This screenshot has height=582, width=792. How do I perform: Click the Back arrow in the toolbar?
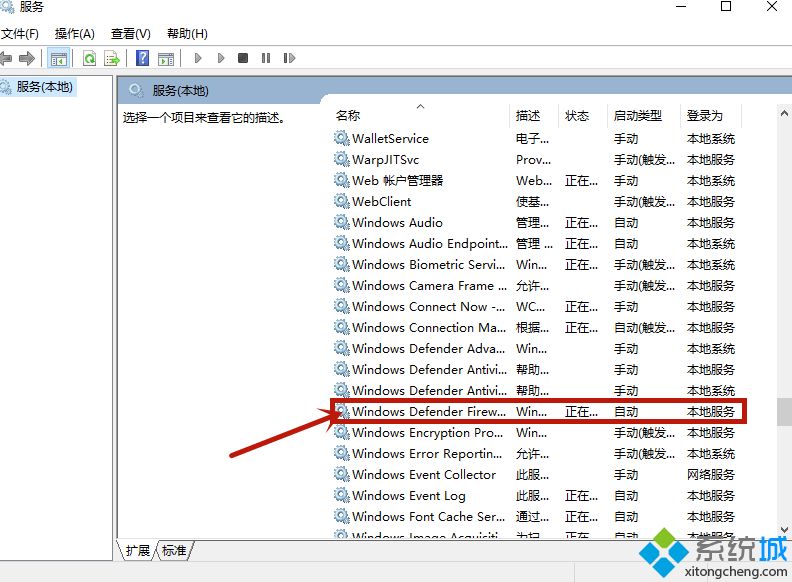[x=6, y=59]
